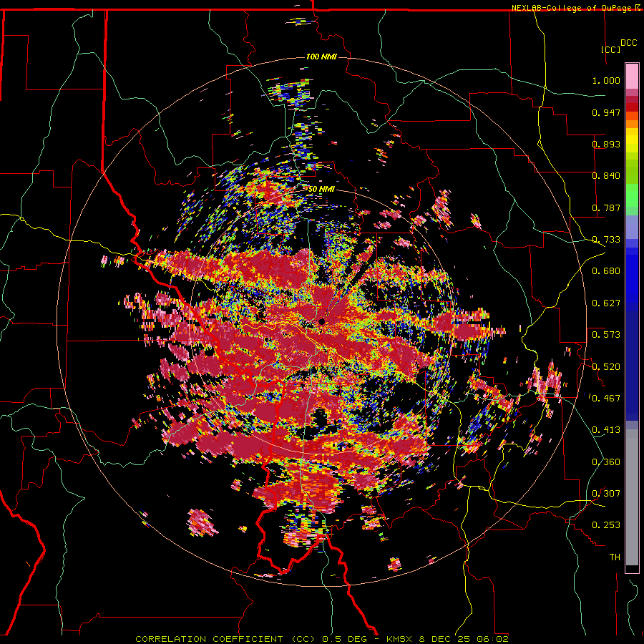Click the [CC] label above the color scale
The width and height of the screenshot is (644, 644).
pyautogui.click(x=611, y=49)
